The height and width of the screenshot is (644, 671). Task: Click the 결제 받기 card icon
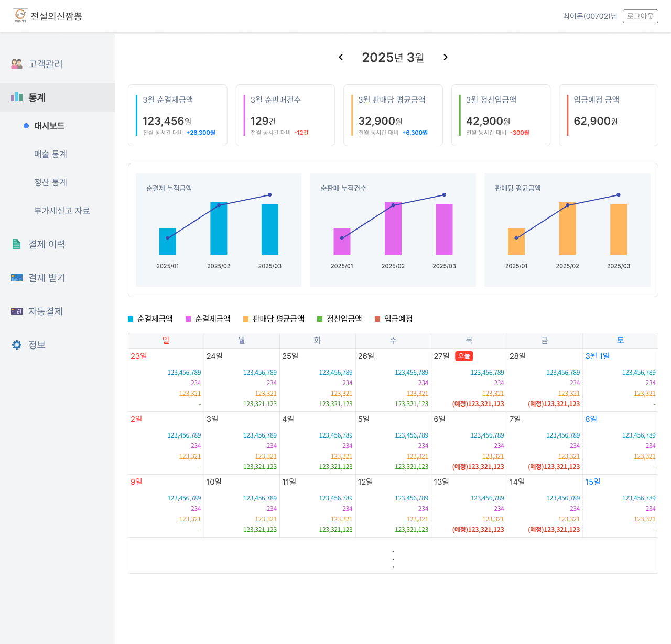(17, 278)
